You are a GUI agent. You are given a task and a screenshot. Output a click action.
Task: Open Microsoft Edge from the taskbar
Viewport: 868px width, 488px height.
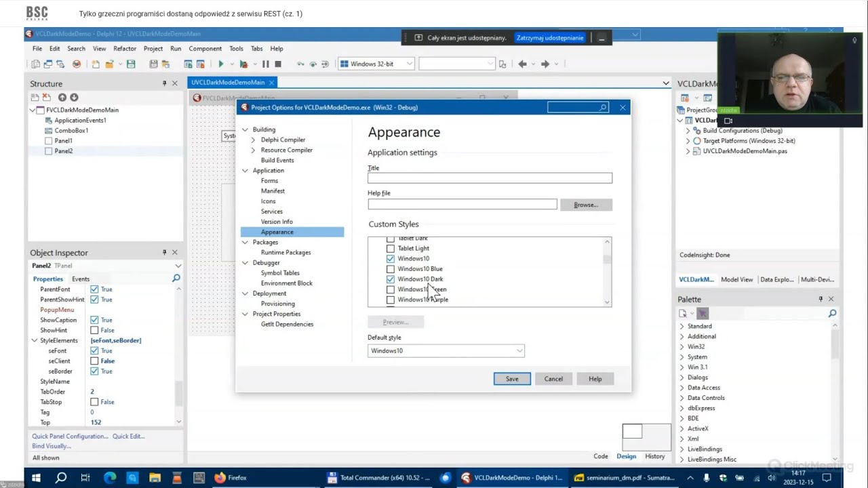click(x=110, y=478)
